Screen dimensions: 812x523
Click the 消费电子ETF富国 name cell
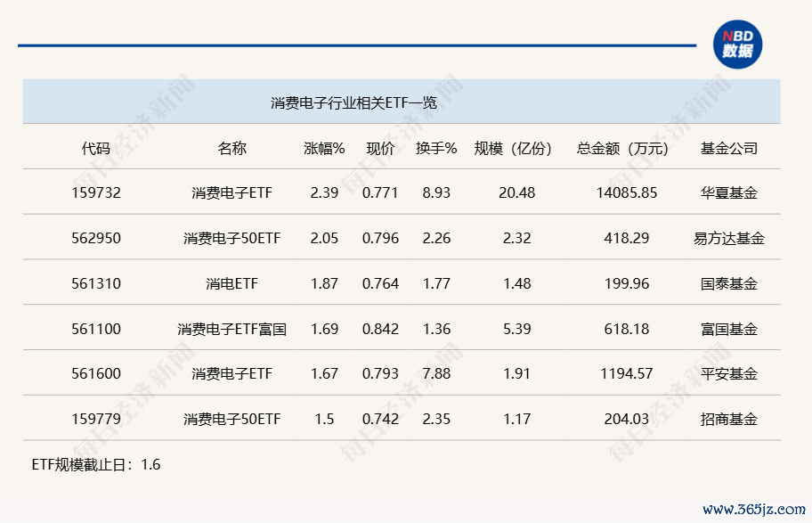pos(231,329)
